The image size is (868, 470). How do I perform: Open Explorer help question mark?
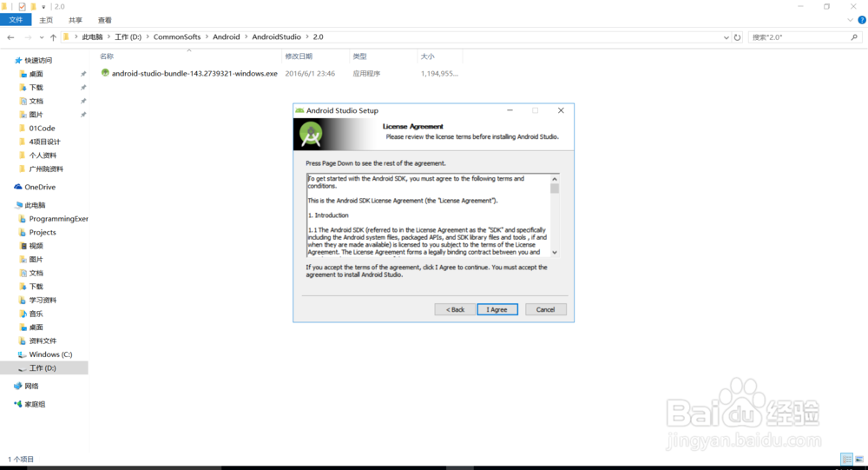click(862, 20)
